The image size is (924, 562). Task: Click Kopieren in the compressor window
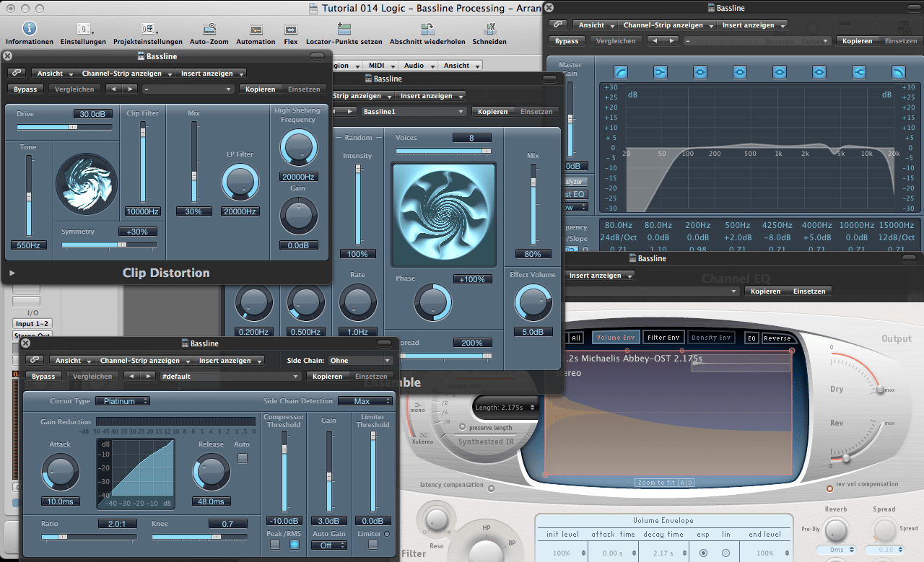point(327,377)
